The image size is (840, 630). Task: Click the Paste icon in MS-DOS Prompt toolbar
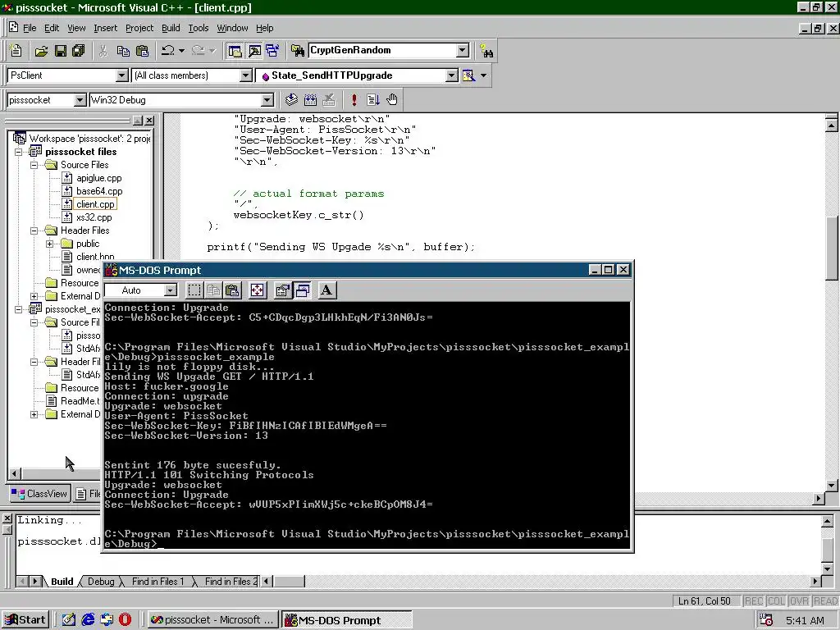pos(232,290)
